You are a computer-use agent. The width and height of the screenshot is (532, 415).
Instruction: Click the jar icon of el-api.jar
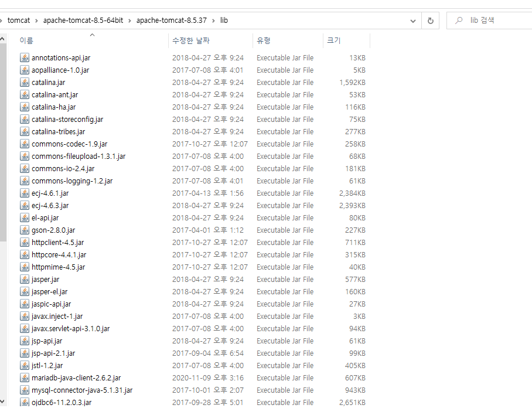tap(25, 217)
